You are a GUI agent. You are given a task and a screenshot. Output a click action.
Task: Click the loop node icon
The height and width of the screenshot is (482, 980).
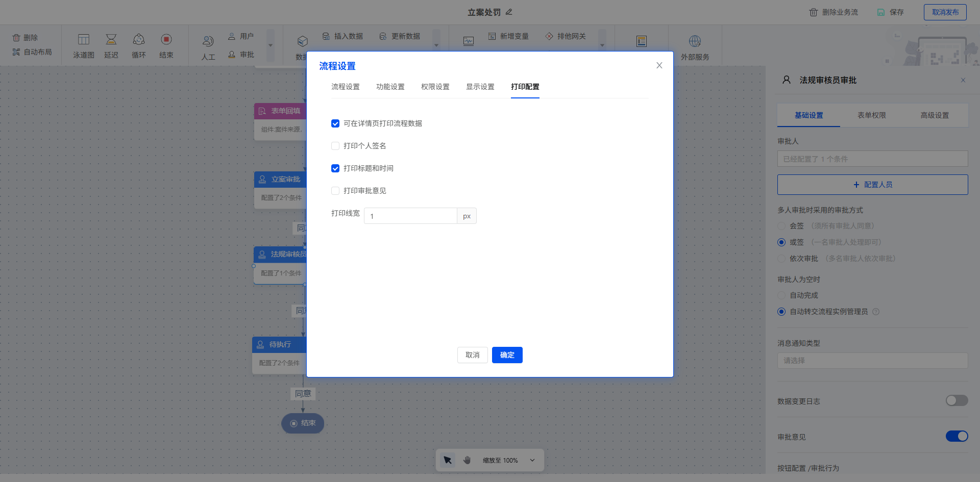pos(139,40)
